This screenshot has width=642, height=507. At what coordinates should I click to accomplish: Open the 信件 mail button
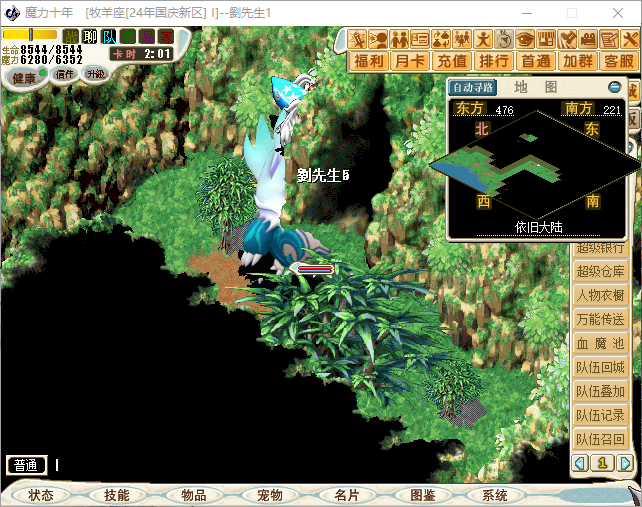pyautogui.click(x=64, y=74)
